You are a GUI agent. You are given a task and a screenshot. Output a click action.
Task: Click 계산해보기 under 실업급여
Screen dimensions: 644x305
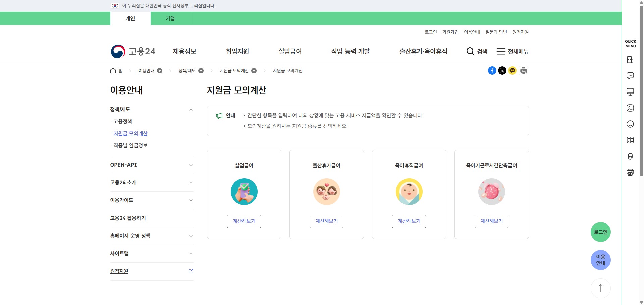[x=244, y=221]
